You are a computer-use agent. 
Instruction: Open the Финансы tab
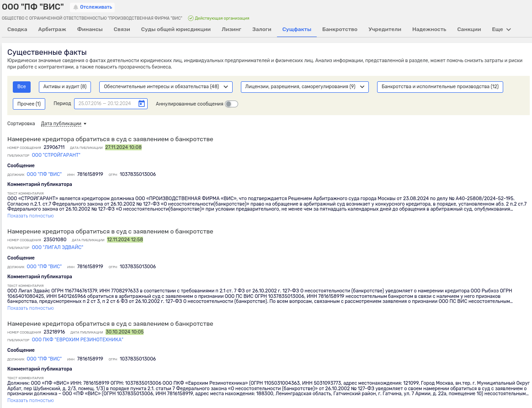point(90,30)
